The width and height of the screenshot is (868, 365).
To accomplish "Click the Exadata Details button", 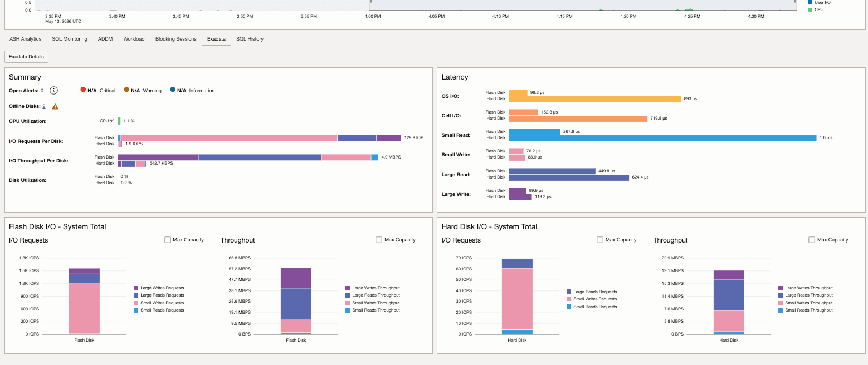I will (x=27, y=57).
